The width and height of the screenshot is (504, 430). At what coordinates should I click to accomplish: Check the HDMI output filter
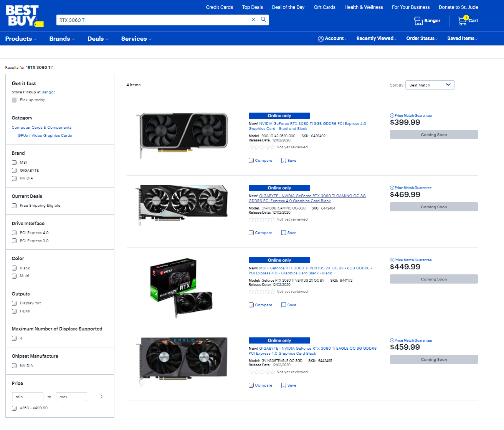pos(14,311)
